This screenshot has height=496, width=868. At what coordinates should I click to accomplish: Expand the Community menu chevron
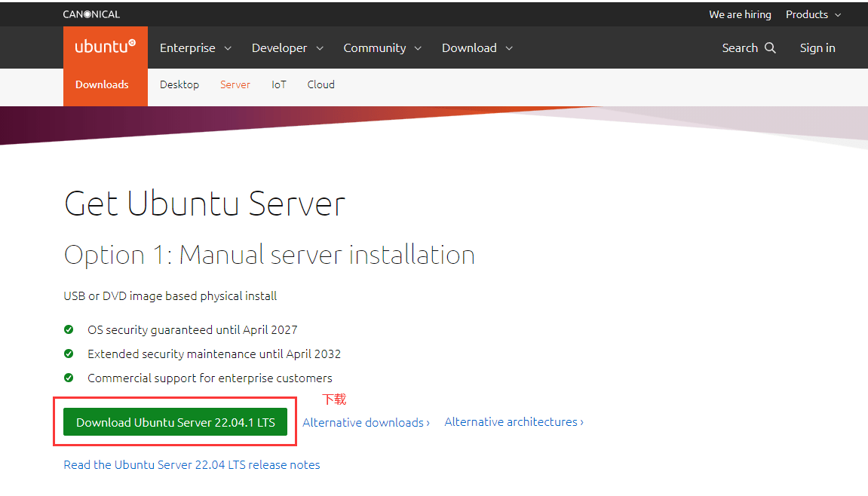418,49
